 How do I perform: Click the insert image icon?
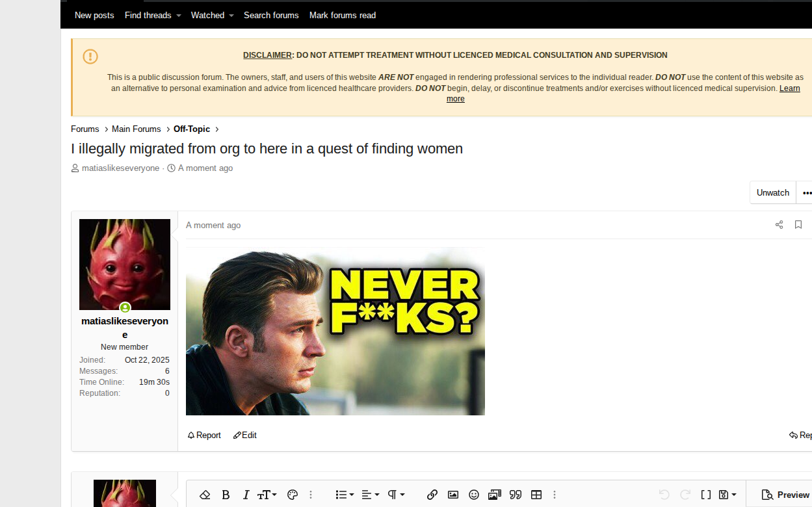point(453,495)
